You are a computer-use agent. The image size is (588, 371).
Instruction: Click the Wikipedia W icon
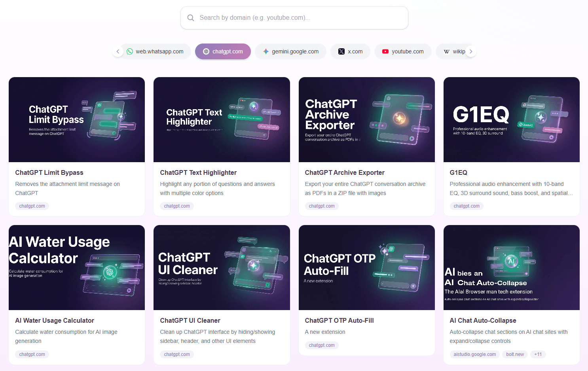(x=447, y=51)
